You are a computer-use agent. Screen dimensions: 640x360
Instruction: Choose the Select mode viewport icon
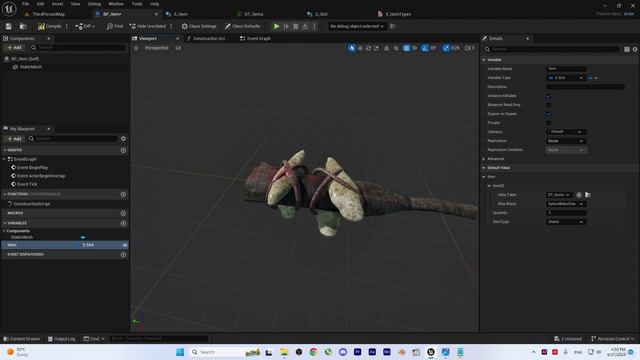point(352,48)
